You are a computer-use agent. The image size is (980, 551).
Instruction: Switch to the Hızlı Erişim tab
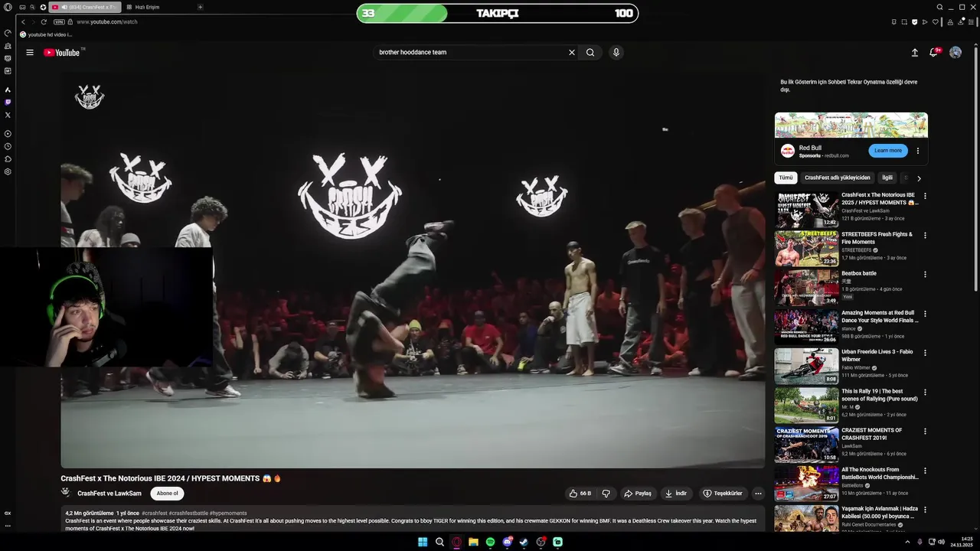pos(142,7)
